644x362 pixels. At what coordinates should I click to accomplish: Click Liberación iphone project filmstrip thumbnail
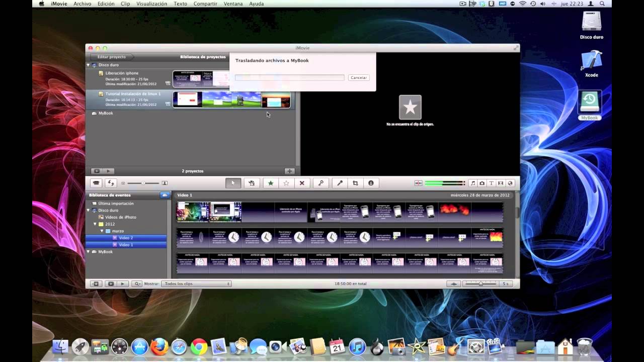201,79
